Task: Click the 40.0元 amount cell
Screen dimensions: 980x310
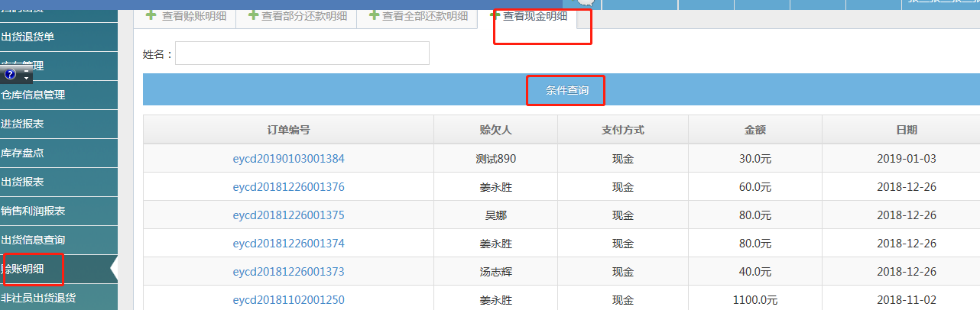Action: (755, 272)
